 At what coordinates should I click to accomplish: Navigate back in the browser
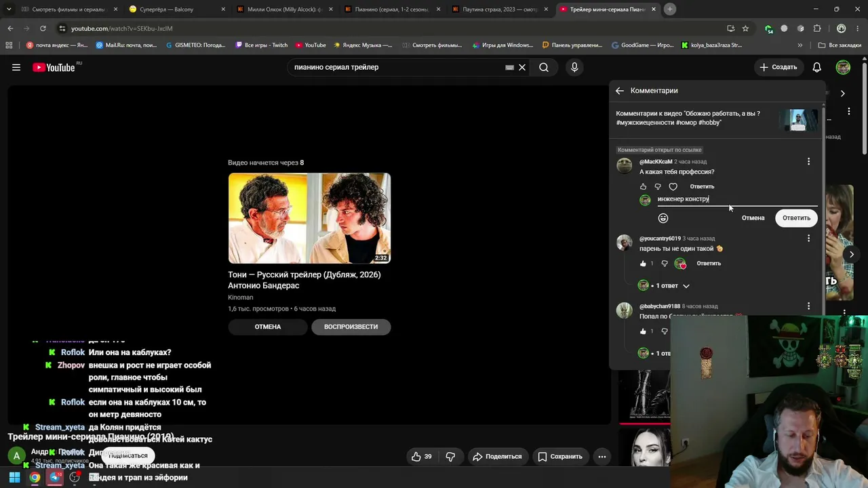[10, 28]
